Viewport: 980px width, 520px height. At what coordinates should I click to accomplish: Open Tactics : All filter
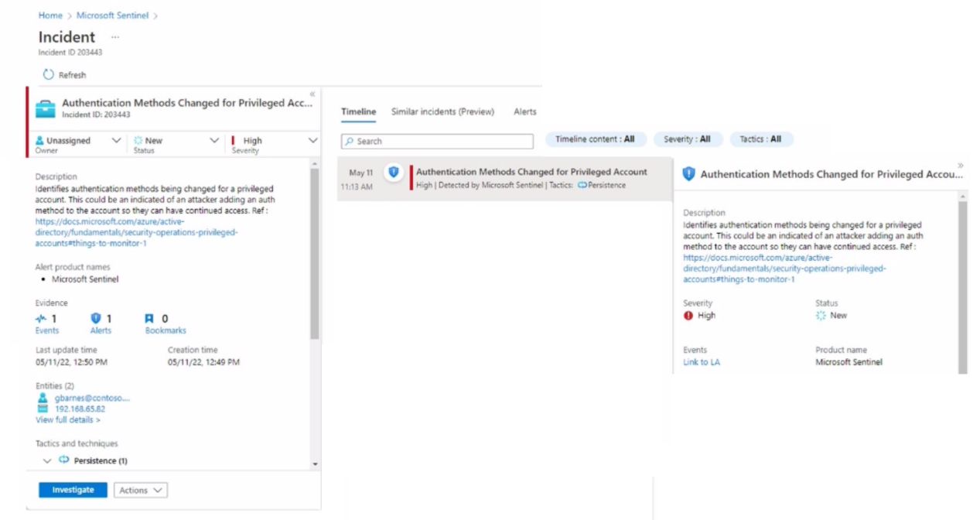tap(760, 139)
